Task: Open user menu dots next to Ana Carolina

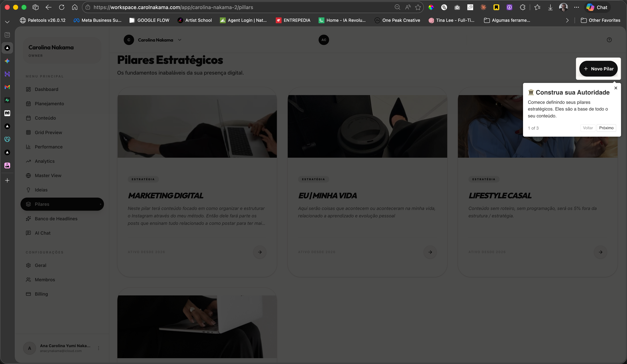Action: point(99,348)
